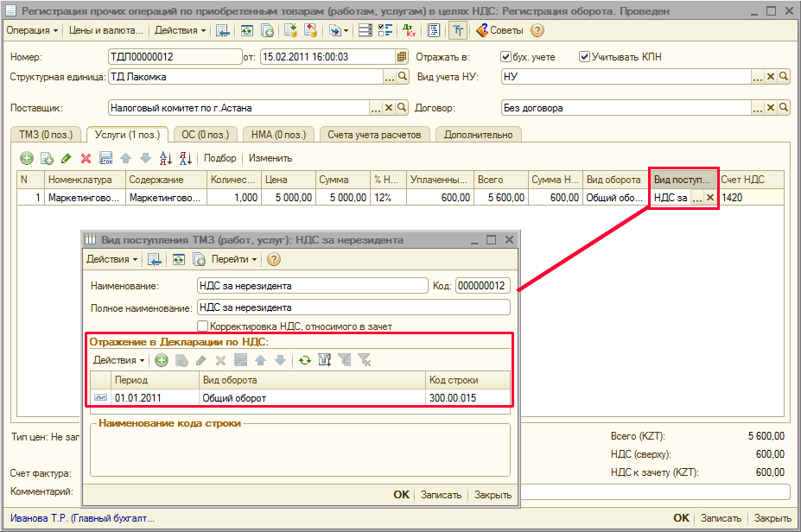Click the help question mark in the dialog toolbar

click(274, 259)
